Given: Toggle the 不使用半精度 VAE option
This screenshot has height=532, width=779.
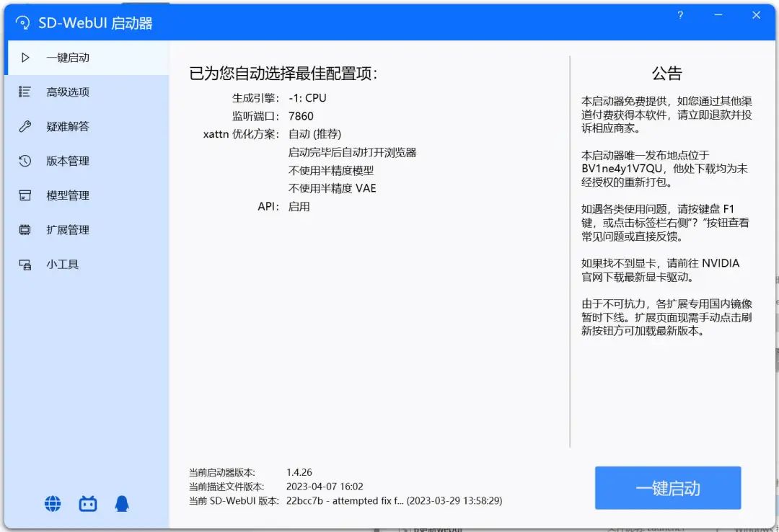Looking at the screenshot, I should pos(332,188).
